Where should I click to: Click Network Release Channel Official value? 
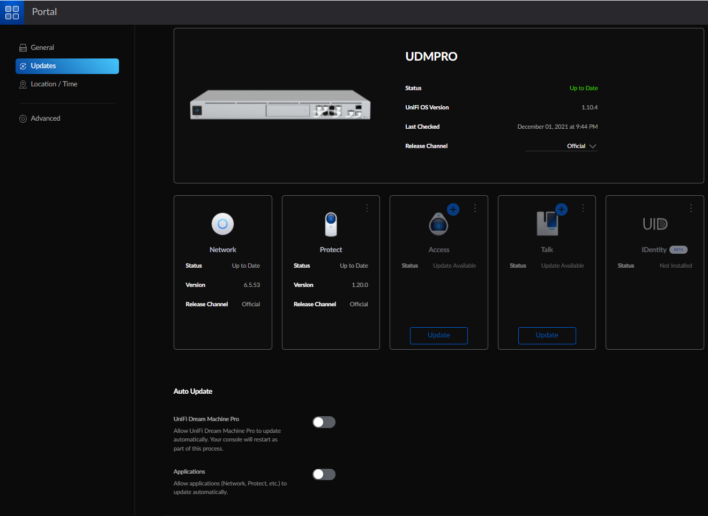(x=251, y=304)
